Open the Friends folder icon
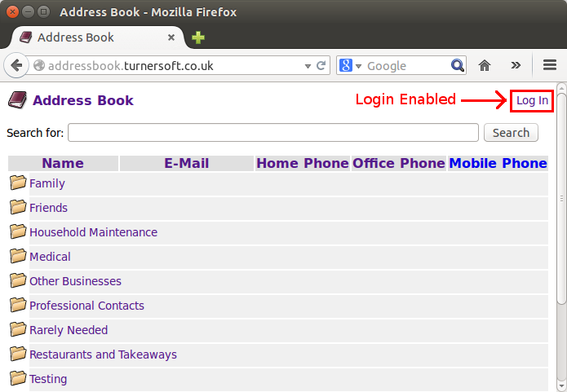567x392 pixels. (x=18, y=207)
